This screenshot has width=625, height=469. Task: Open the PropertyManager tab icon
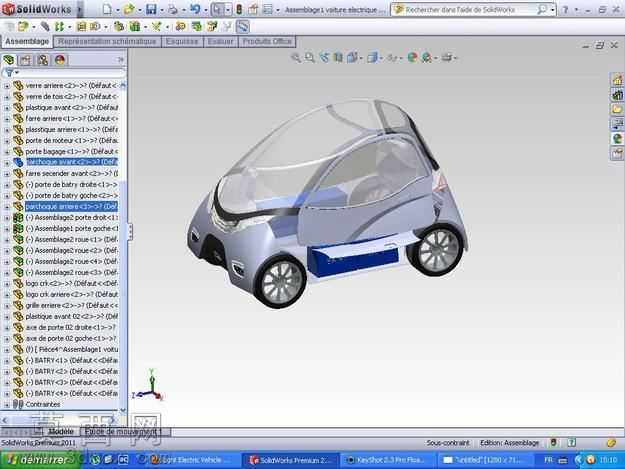26,60
